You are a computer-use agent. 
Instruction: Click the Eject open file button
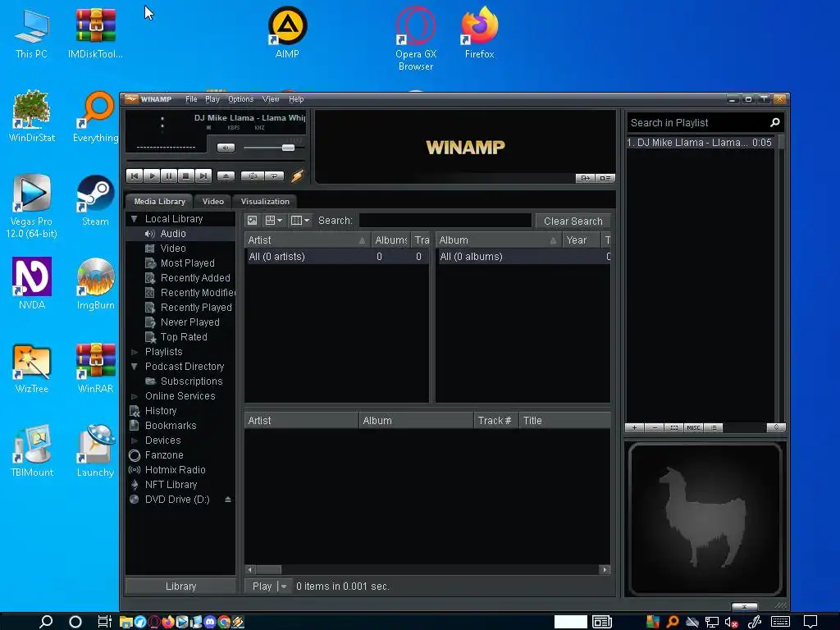[226, 176]
